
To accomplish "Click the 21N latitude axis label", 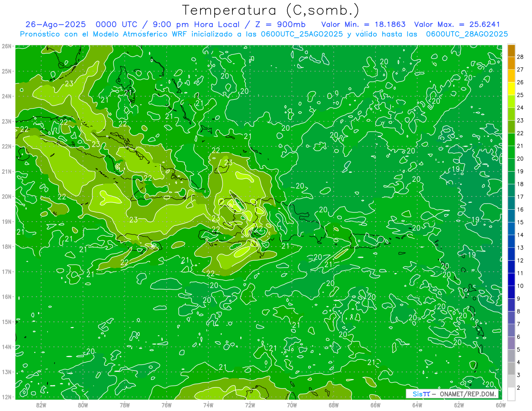I will [x=7, y=171].
